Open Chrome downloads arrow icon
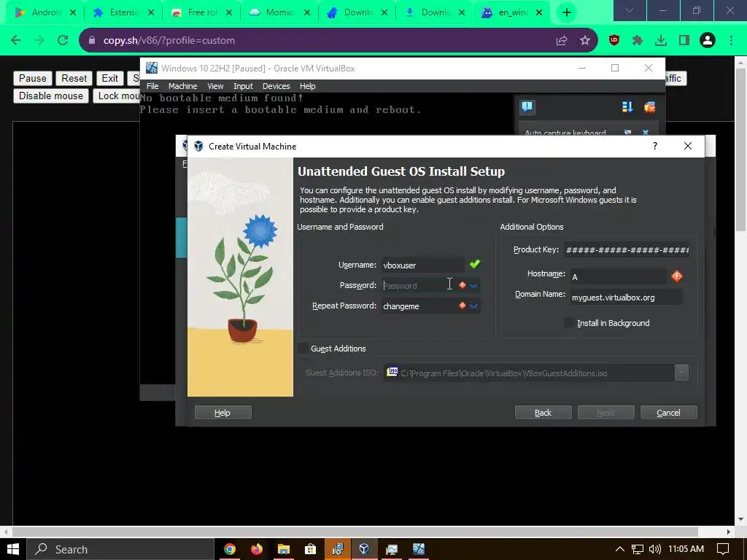This screenshot has height=560, width=747. coord(661,40)
